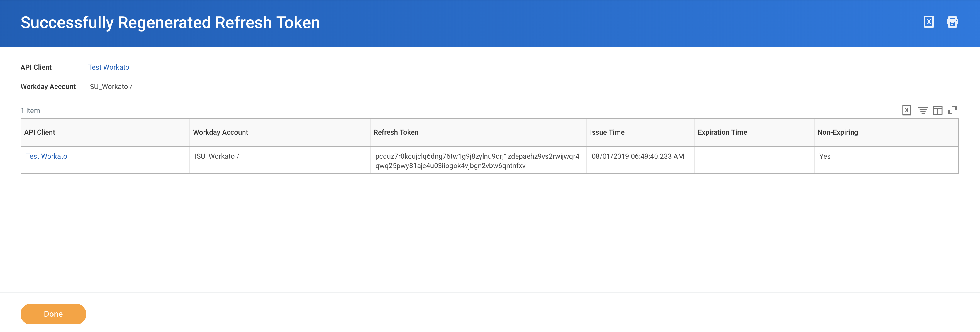
Task: Open the API Client column menu
Action: 39,132
